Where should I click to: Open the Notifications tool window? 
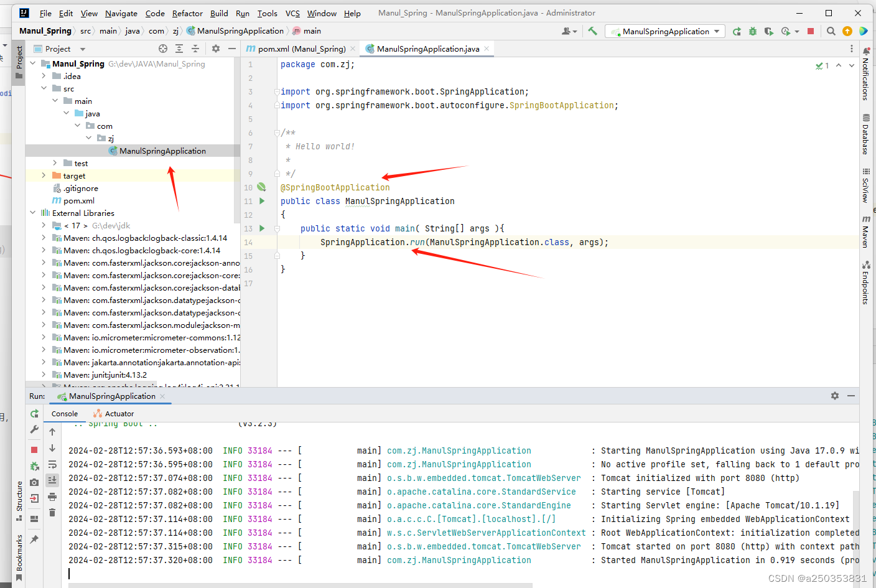tap(865, 73)
